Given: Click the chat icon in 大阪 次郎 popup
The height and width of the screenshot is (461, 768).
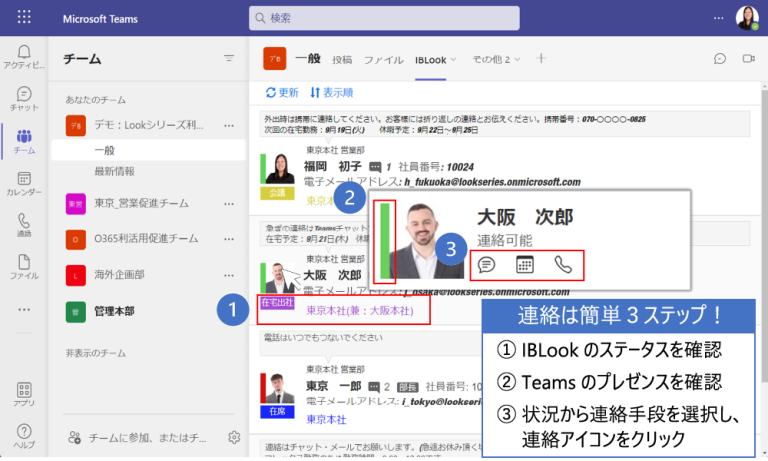Looking at the screenshot, I should (x=487, y=265).
